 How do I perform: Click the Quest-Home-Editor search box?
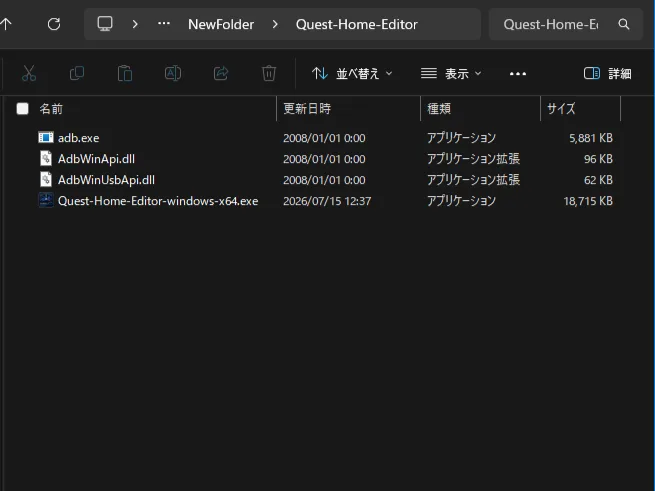pos(551,24)
